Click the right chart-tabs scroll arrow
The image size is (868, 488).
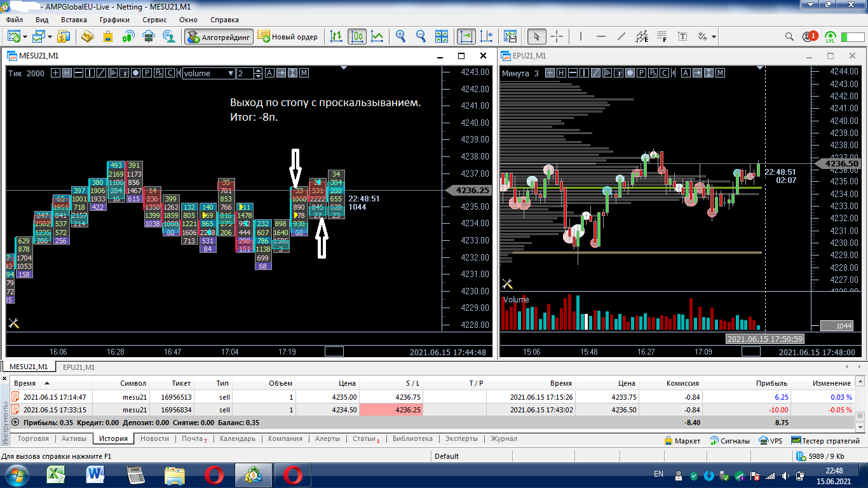tap(859, 367)
